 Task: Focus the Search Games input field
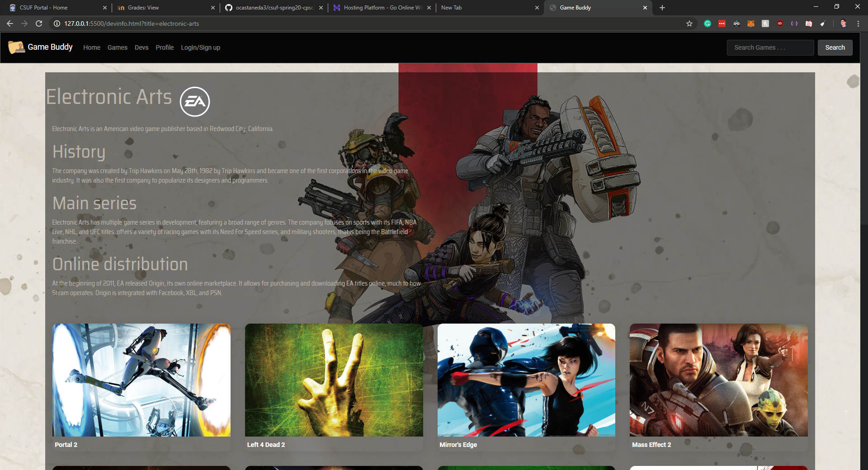[770, 47]
